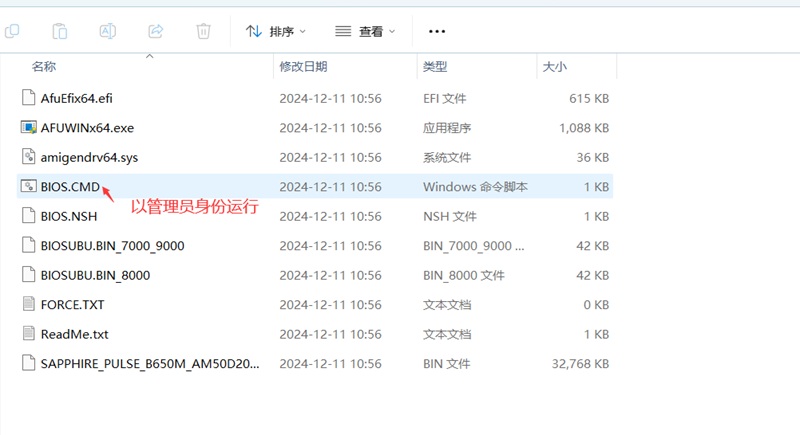Screen dimensions: 800x435
Task: Sort by the 修改日期 column header
Action: coord(304,67)
